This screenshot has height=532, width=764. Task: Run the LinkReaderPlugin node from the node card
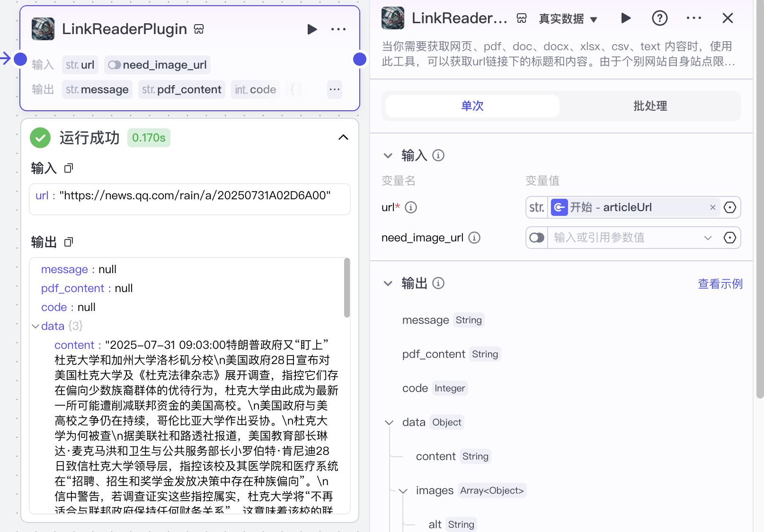click(x=312, y=29)
